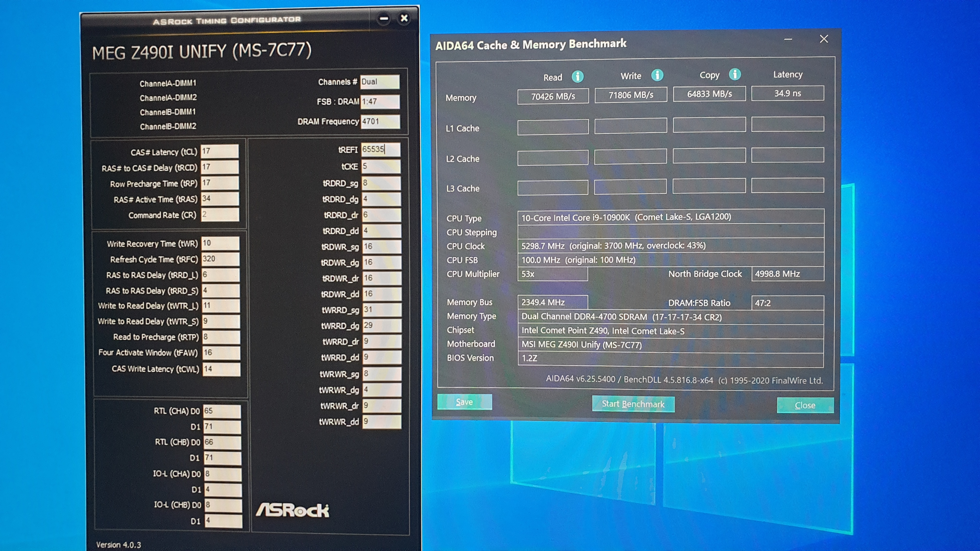The image size is (980, 551).
Task: Click the tRCD value field
Action: tap(220, 167)
